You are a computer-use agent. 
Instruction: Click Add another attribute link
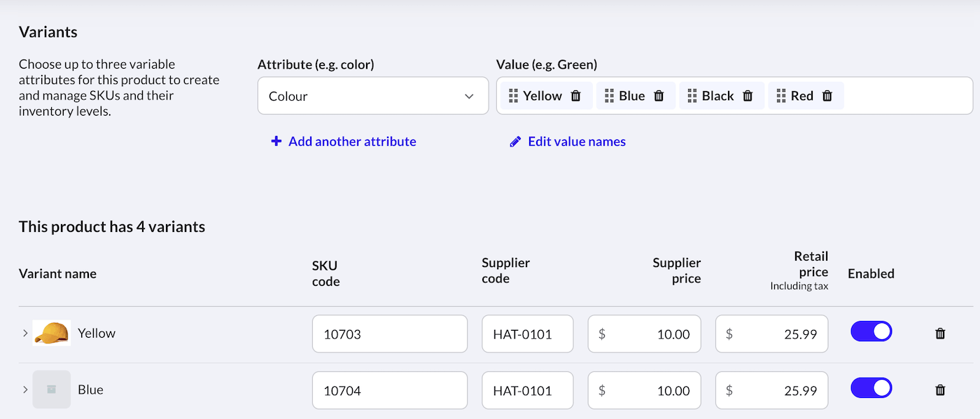pyautogui.click(x=352, y=142)
